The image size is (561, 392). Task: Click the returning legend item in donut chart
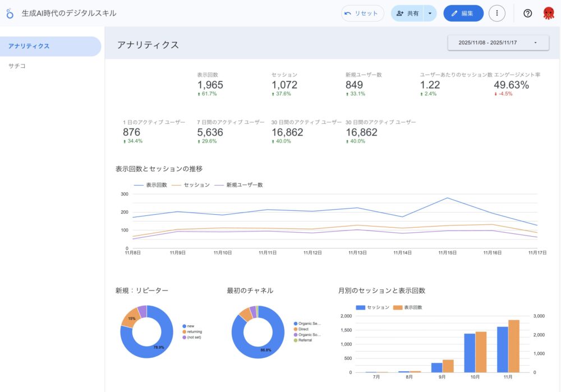point(194,331)
